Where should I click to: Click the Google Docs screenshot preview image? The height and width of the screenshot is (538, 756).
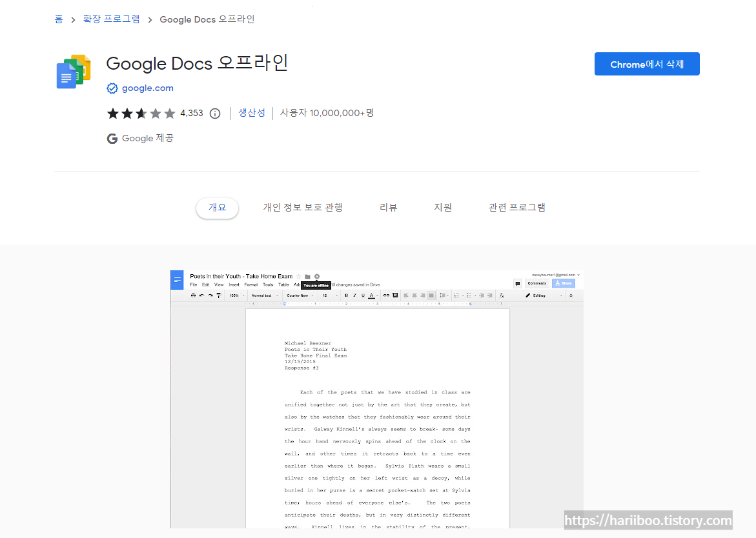[377, 399]
